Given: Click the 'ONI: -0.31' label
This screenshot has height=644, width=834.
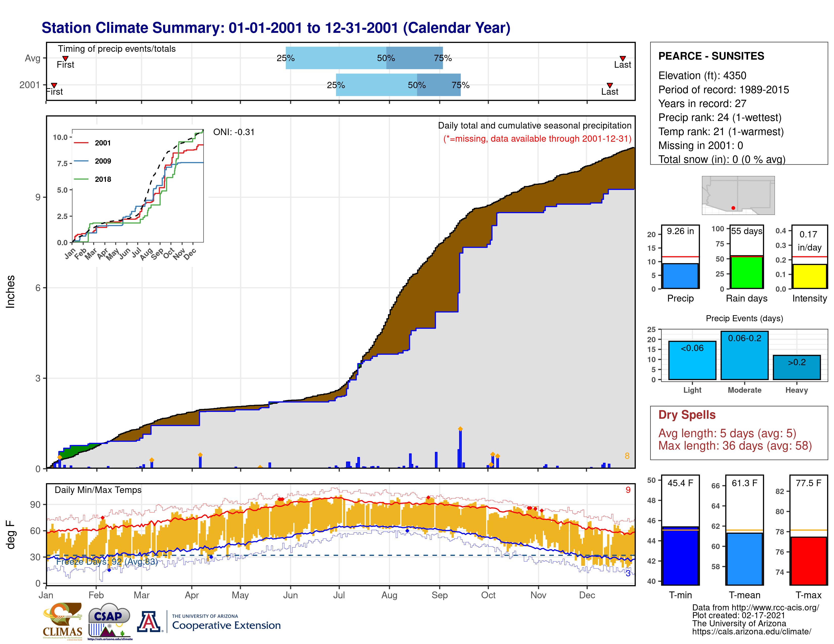Looking at the screenshot, I should tap(234, 132).
